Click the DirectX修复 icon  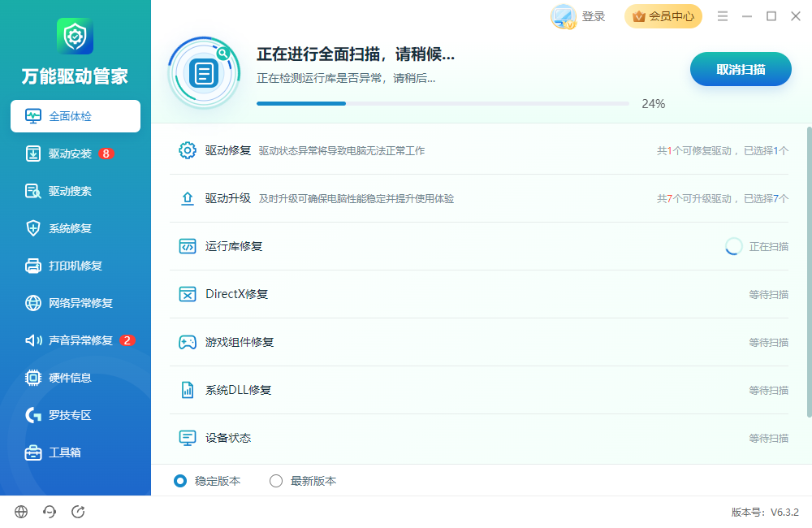(188, 294)
